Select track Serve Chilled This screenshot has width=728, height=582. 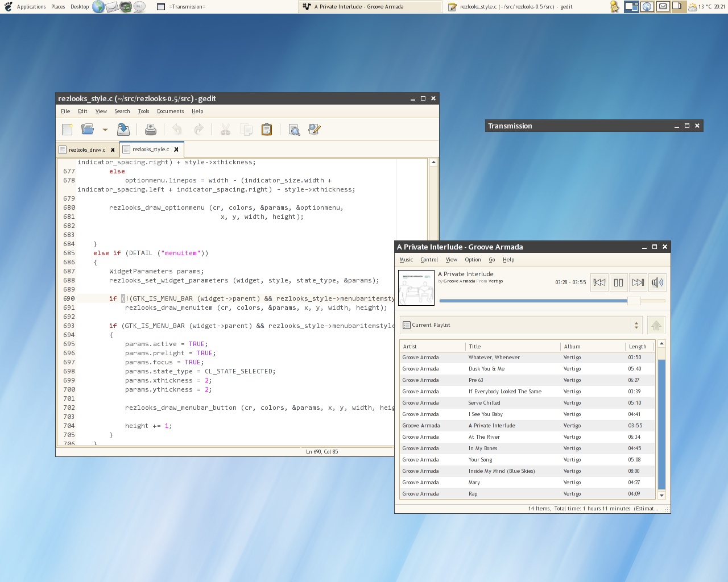[x=527, y=403]
